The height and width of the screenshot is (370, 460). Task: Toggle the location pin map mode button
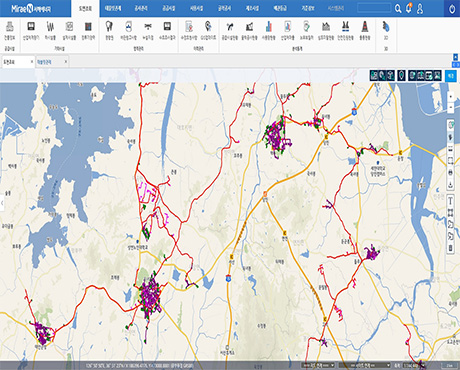coord(402,76)
